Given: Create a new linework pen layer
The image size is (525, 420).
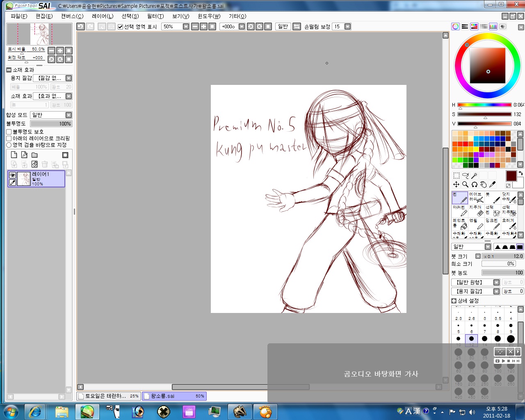Looking at the screenshot, I should point(24,155).
